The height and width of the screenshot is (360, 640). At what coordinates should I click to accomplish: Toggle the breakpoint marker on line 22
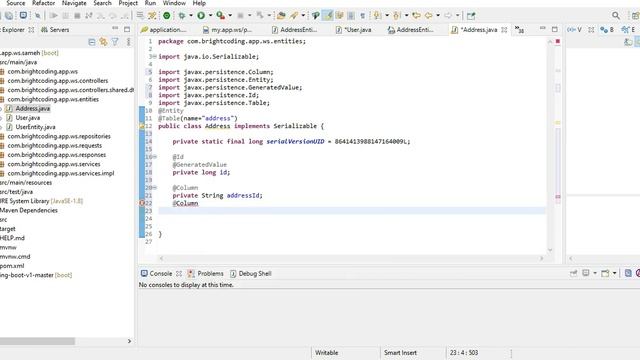pyautogui.click(x=142, y=203)
